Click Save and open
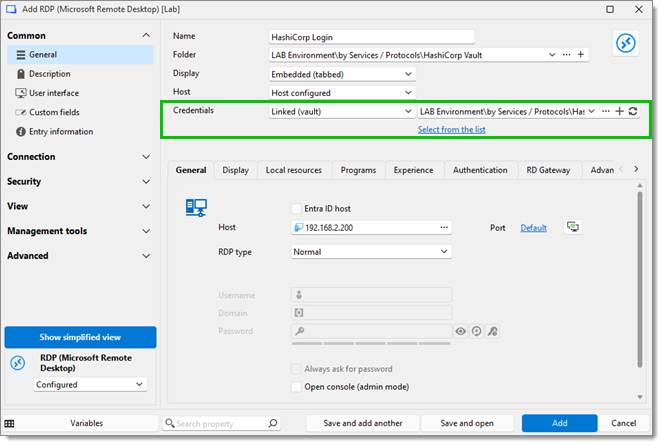This screenshot has width=663, height=446. point(467,424)
